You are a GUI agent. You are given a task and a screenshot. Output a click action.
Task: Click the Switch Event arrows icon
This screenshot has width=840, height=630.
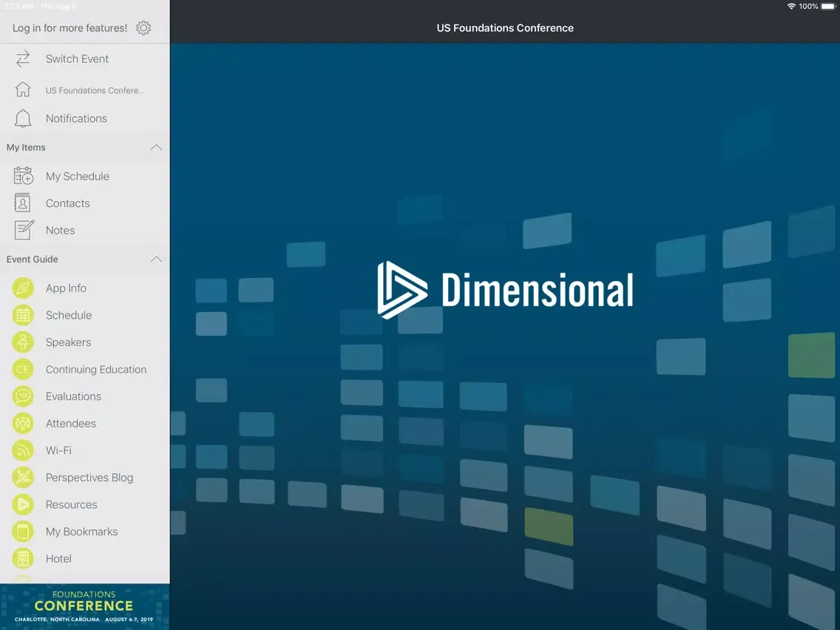click(x=22, y=59)
